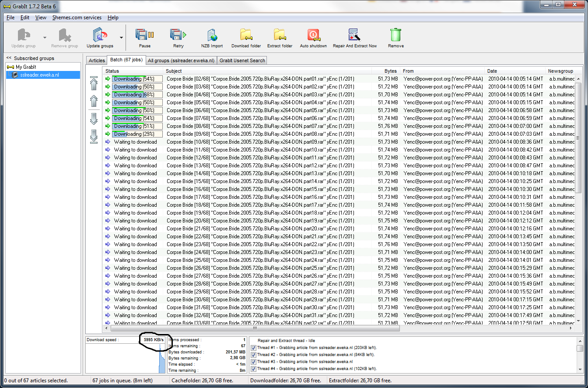Select the Corpse Bride [10/68] part09 row

338,142
